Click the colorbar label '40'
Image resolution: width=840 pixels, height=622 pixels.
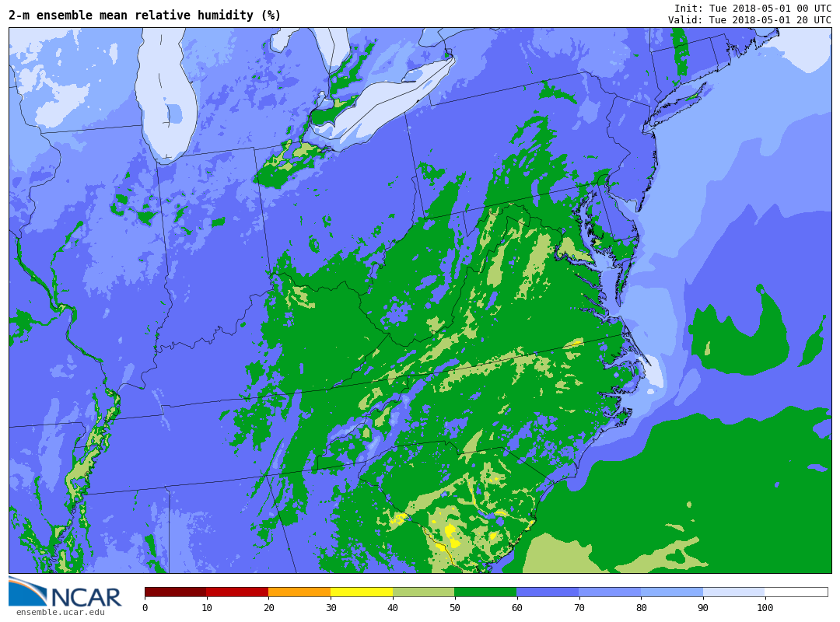tap(393, 607)
